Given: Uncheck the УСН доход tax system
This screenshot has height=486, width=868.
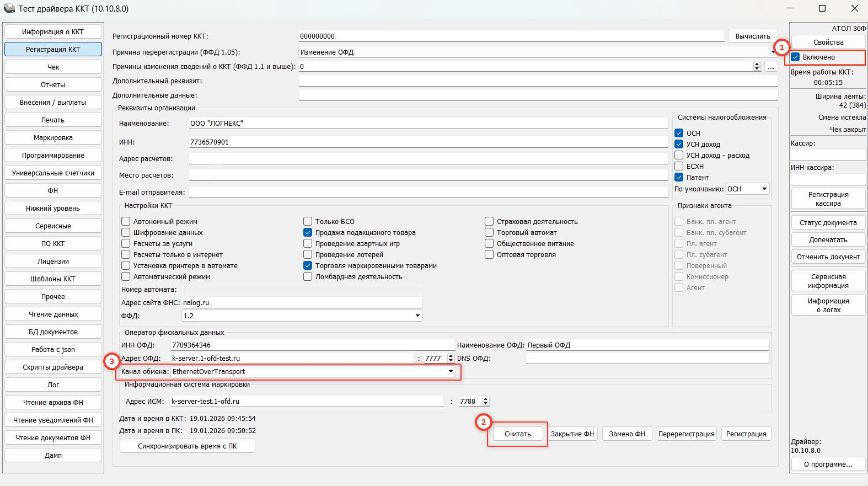Looking at the screenshot, I should pos(679,144).
